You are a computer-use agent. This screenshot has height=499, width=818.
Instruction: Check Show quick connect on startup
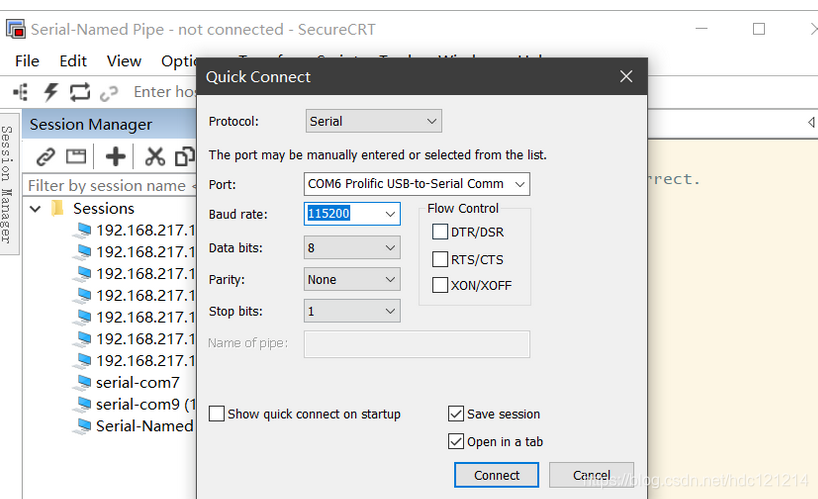tap(216, 413)
